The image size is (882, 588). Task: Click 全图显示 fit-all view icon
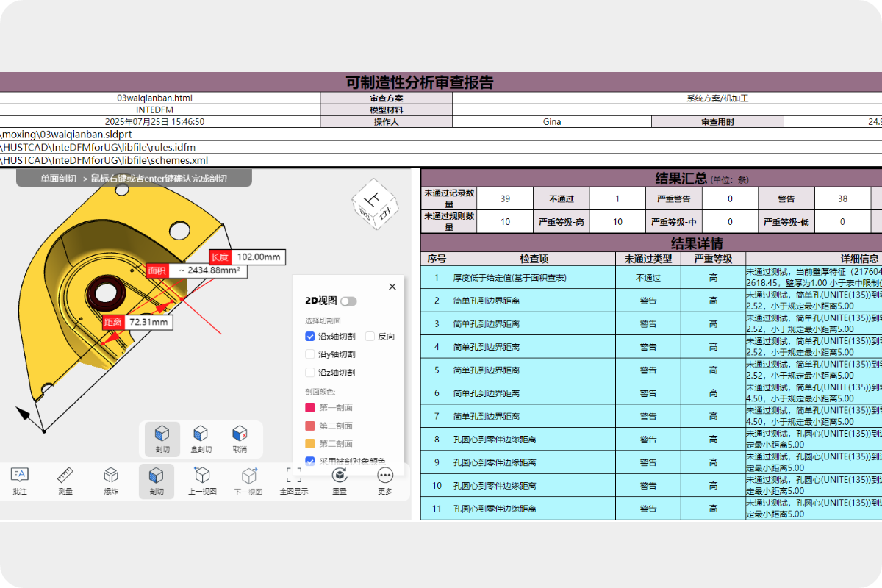pos(294,480)
